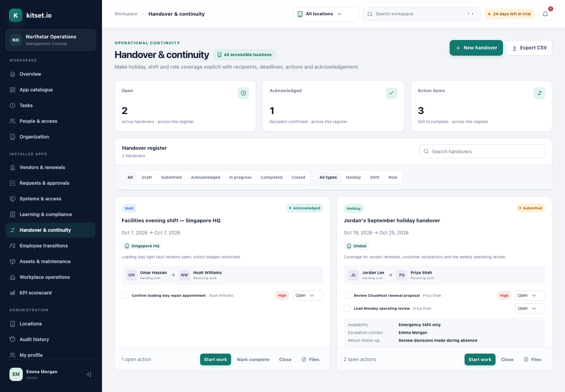Mark complete the Facilities evening shift
The height and width of the screenshot is (392, 565).
(x=253, y=359)
